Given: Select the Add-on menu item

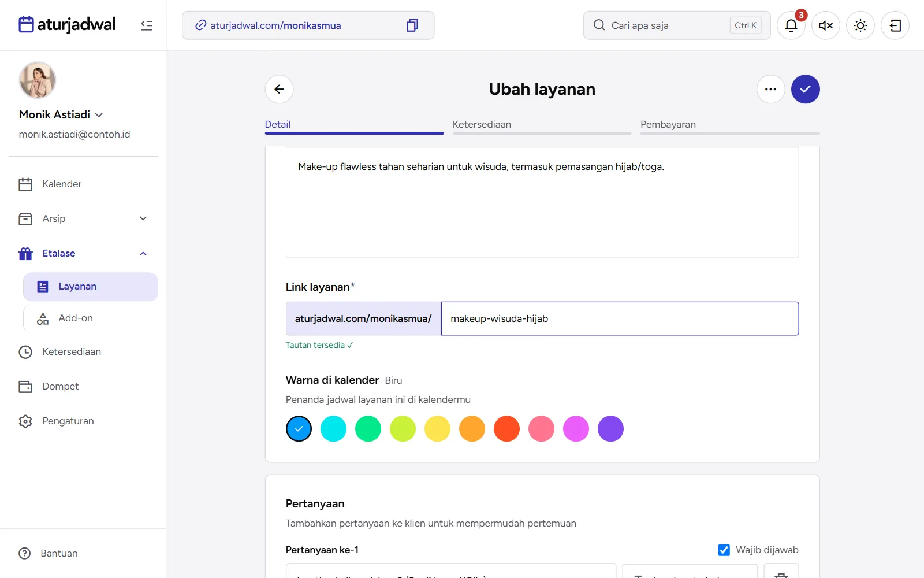Looking at the screenshot, I should [91, 318].
